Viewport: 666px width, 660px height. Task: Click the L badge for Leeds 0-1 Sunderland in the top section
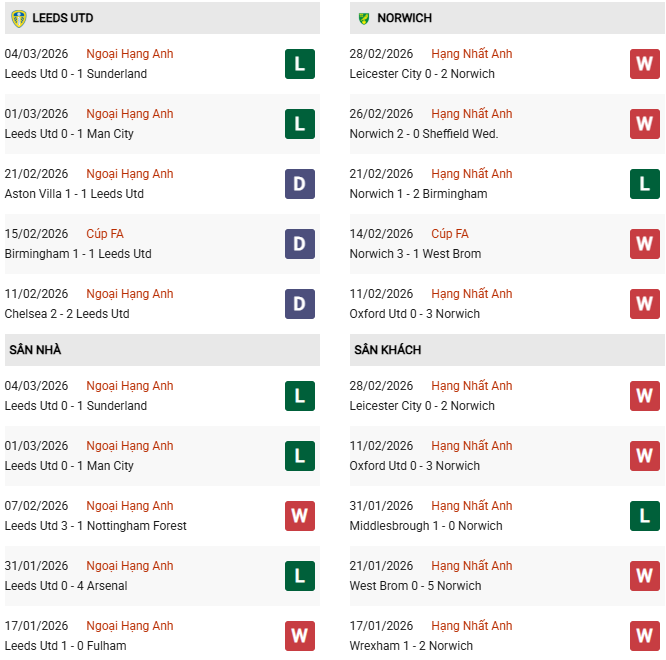[299, 64]
